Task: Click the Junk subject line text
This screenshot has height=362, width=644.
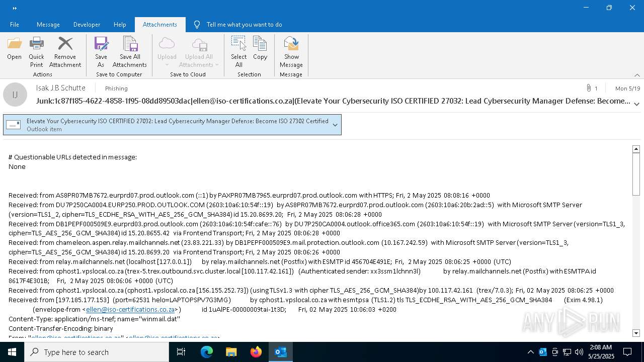Action: pos(333,101)
